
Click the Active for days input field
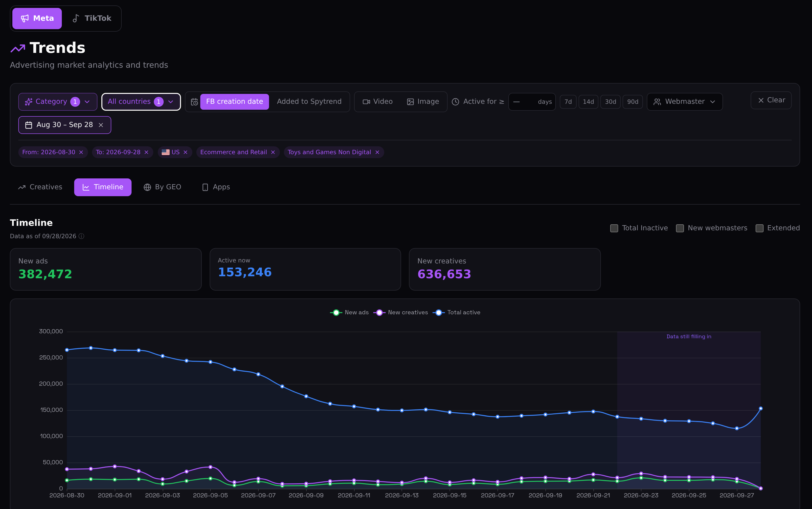point(532,102)
